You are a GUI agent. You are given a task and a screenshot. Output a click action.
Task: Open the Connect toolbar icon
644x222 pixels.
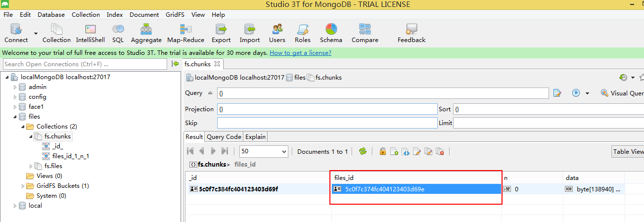pyautogui.click(x=16, y=33)
